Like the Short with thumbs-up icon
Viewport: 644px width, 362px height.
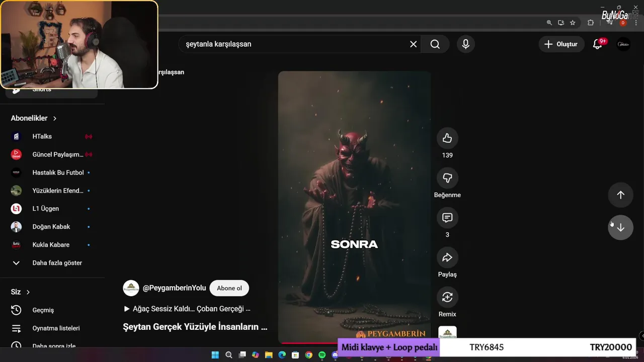coord(447,138)
